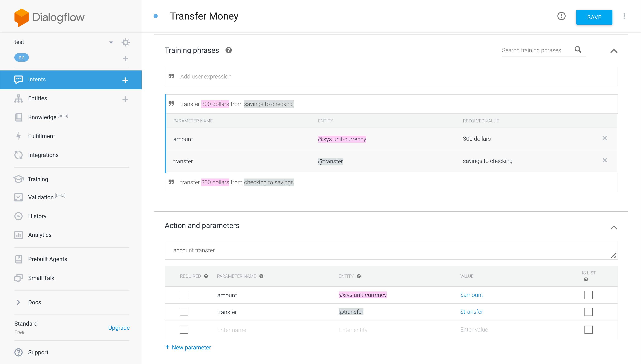The height and width of the screenshot is (364, 641).
Task: Open Fulfillment in the sidebar
Action: coord(41,136)
